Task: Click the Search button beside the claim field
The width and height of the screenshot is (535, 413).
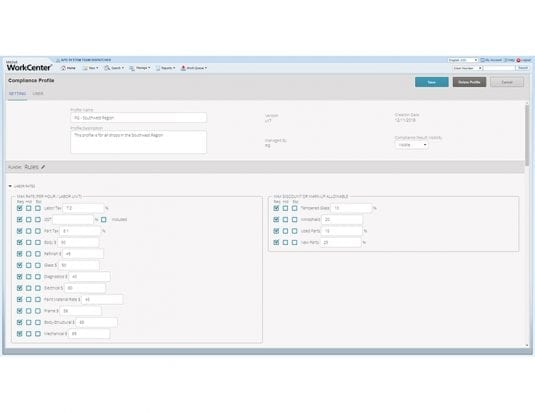Action: pyautogui.click(x=523, y=68)
